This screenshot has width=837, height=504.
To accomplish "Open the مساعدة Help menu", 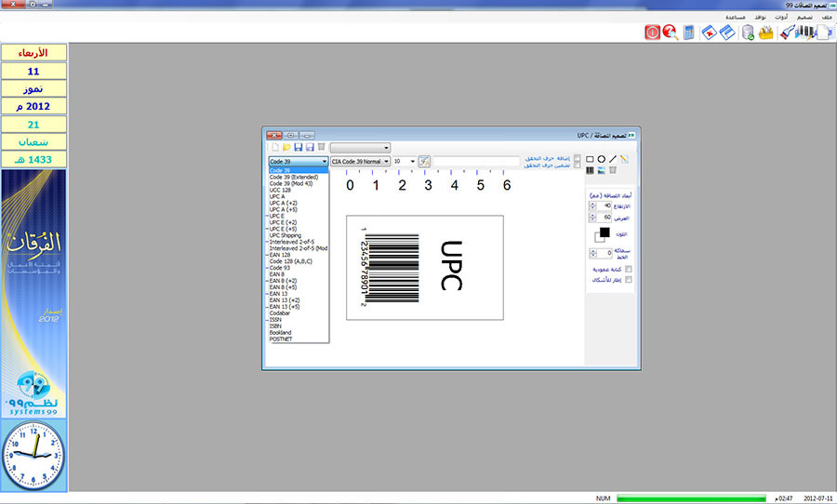I will [735, 17].
